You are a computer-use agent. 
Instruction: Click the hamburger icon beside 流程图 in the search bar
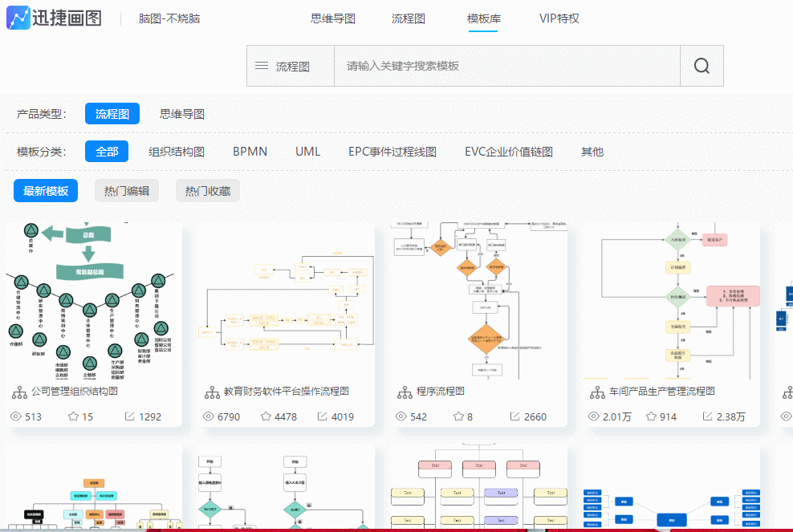point(262,66)
